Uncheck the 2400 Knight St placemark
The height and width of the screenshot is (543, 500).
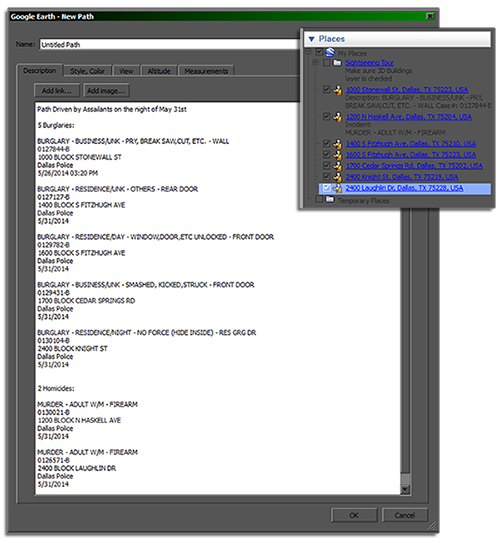click(x=327, y=176)
